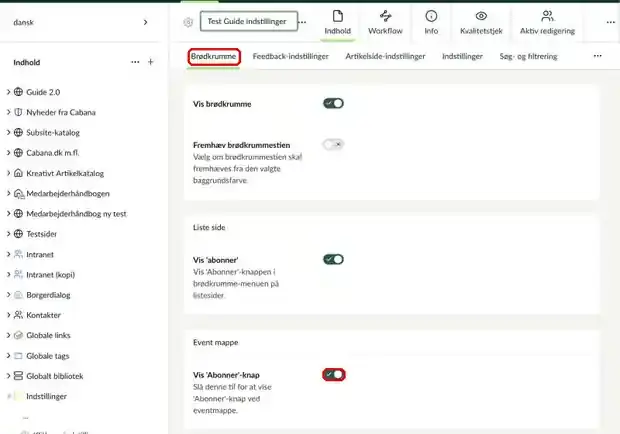Image resolution: width=620 pixels, height=434 pixels.
Task: Select Borgerdialog in content tree
Action: (48, 295)
